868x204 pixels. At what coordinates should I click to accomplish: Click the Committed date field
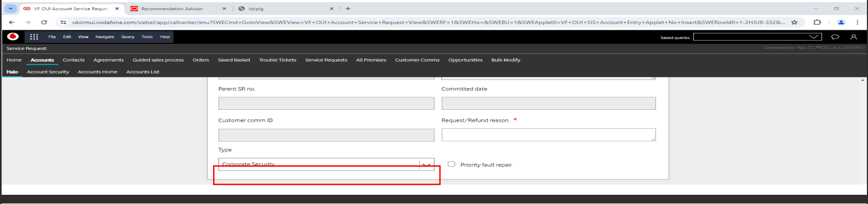click(548, 103)
